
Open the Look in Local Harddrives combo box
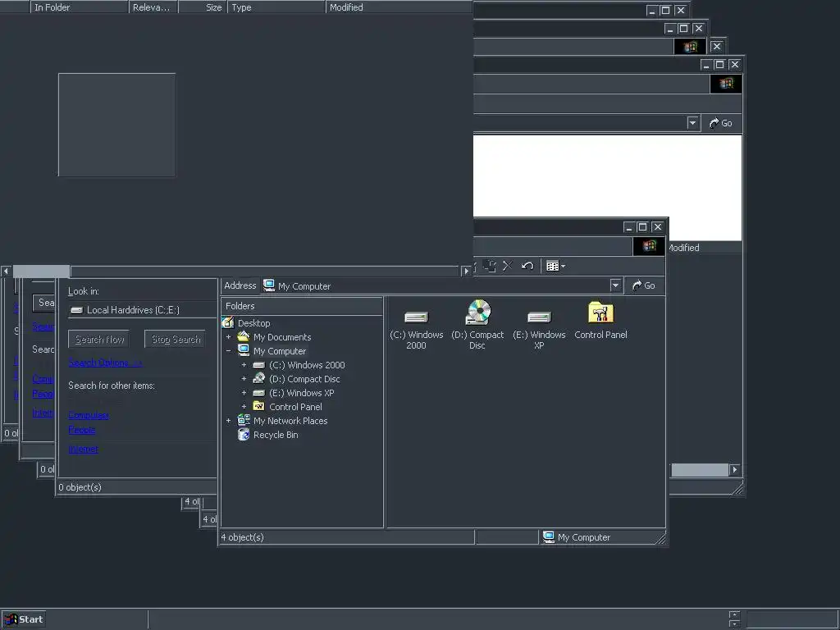(143, 309)
